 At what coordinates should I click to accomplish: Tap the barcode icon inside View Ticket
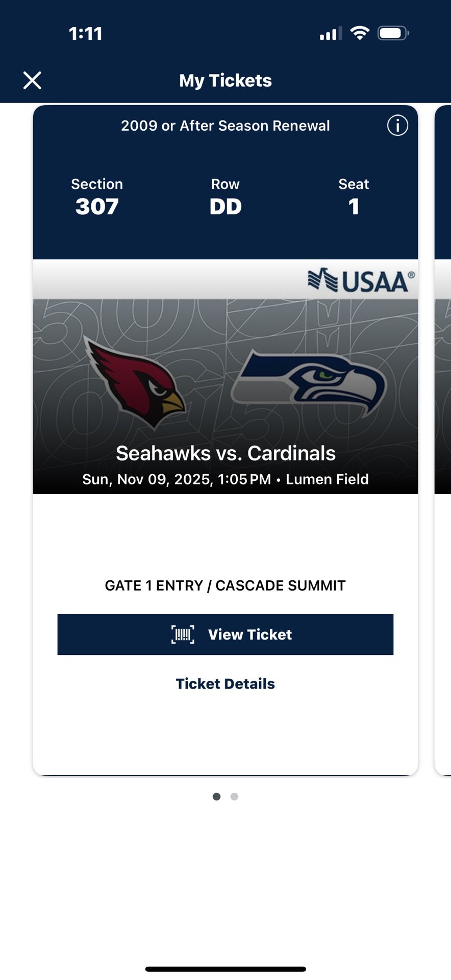(x=183, y=634)
